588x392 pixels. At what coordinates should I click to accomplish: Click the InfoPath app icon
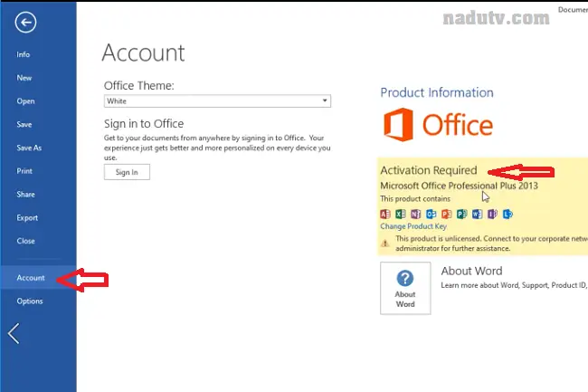pyautogui.click(x=492, y=214)
